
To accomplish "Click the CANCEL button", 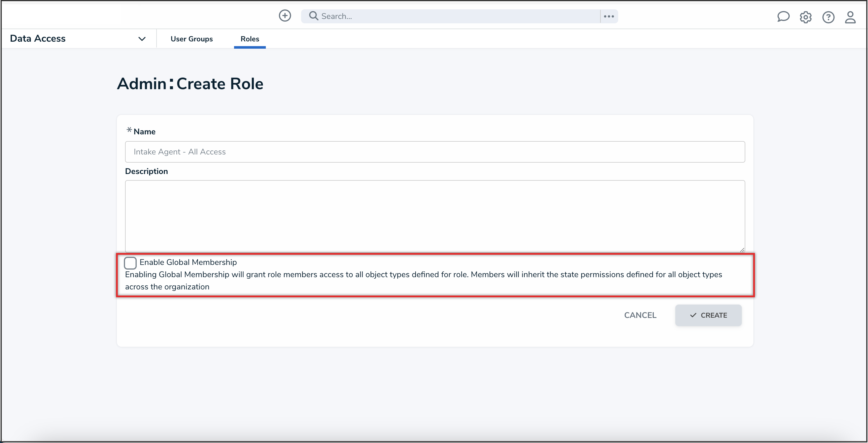I will point(640,315).
